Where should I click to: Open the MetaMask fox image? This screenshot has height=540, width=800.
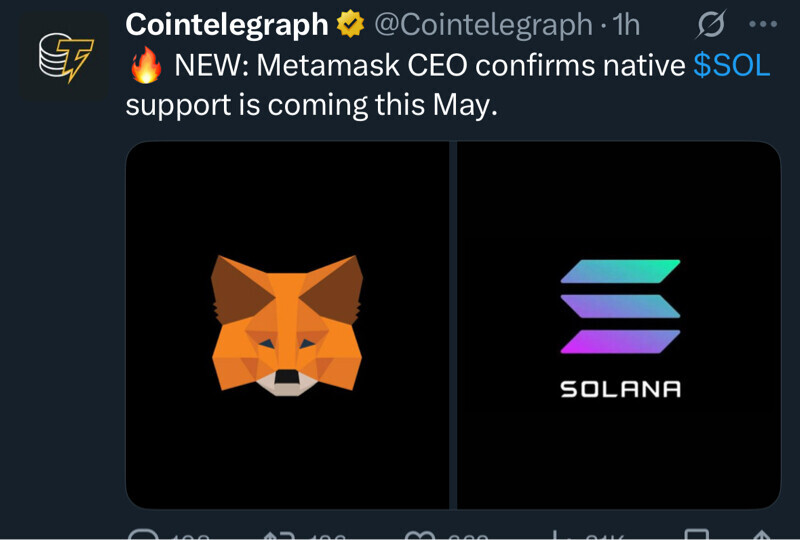pos(288,325)
